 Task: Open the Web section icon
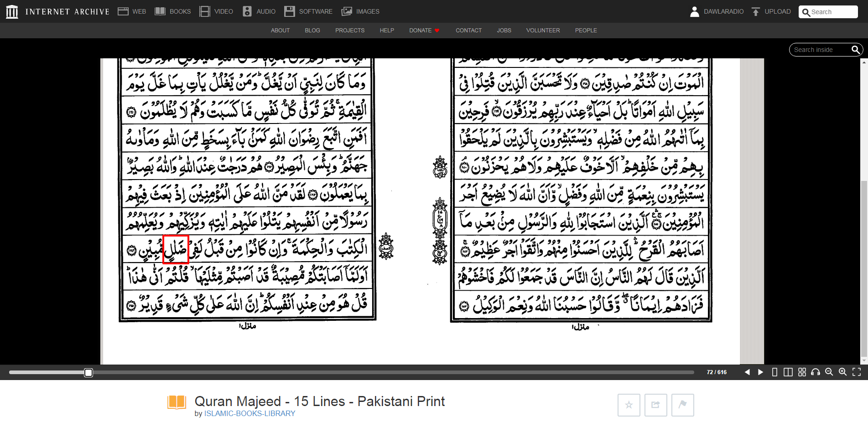tap(123, 11)
